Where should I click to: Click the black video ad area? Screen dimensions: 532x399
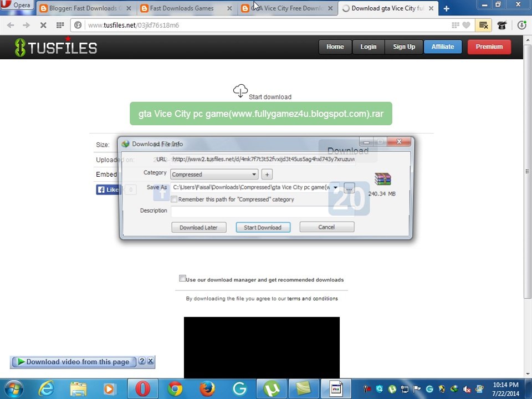(262, 347)
